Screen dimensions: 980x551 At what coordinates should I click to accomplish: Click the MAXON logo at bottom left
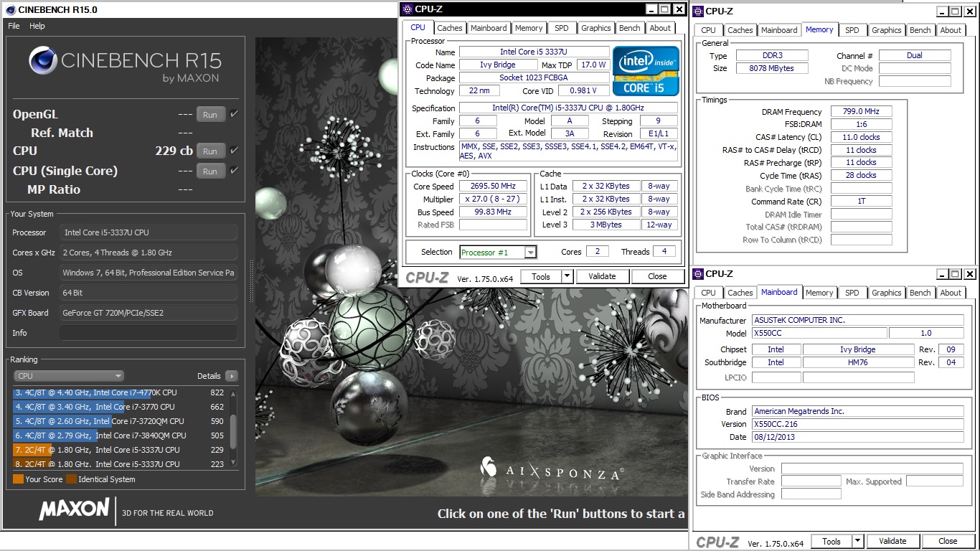(74, 509)
